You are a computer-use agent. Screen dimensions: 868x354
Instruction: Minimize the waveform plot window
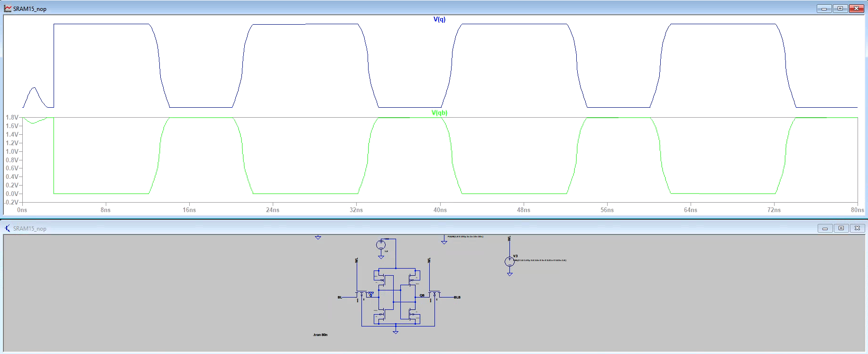[824, 9]
